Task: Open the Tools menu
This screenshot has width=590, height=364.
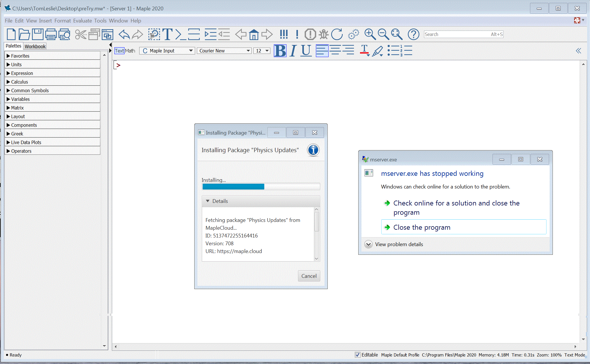Action: tap(100, 21)
